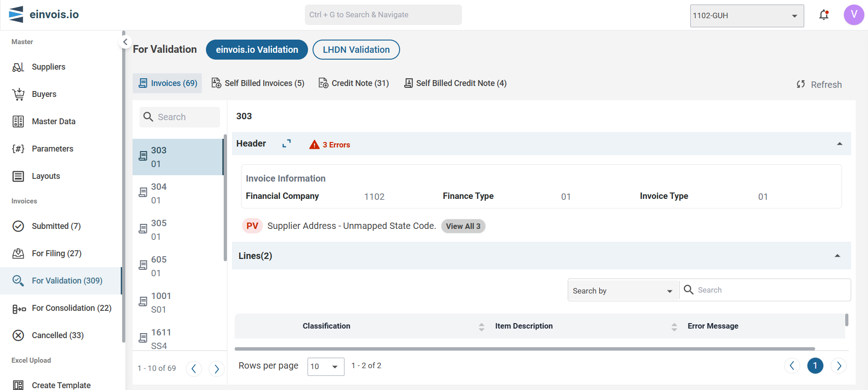Go to previous lines table page
Image resolution: width=868 pixels, height=390 pixels.
792,366
